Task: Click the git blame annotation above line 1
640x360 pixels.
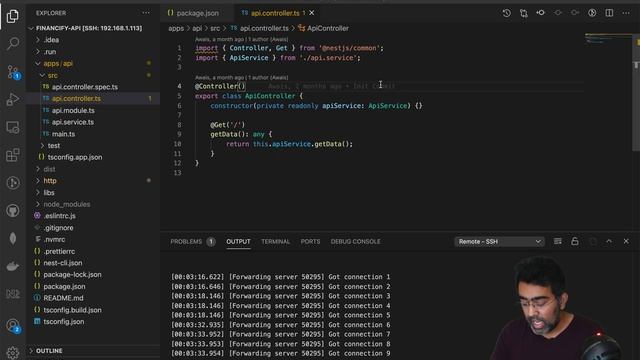Action: pyautogui.click(x=242, y=40)
